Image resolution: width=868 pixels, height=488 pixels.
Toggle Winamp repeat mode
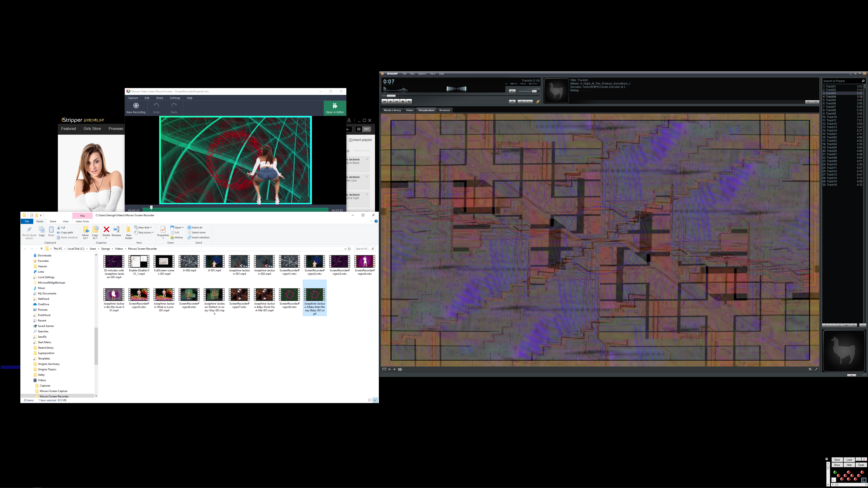pyautogui.click(x=529, y=101)
